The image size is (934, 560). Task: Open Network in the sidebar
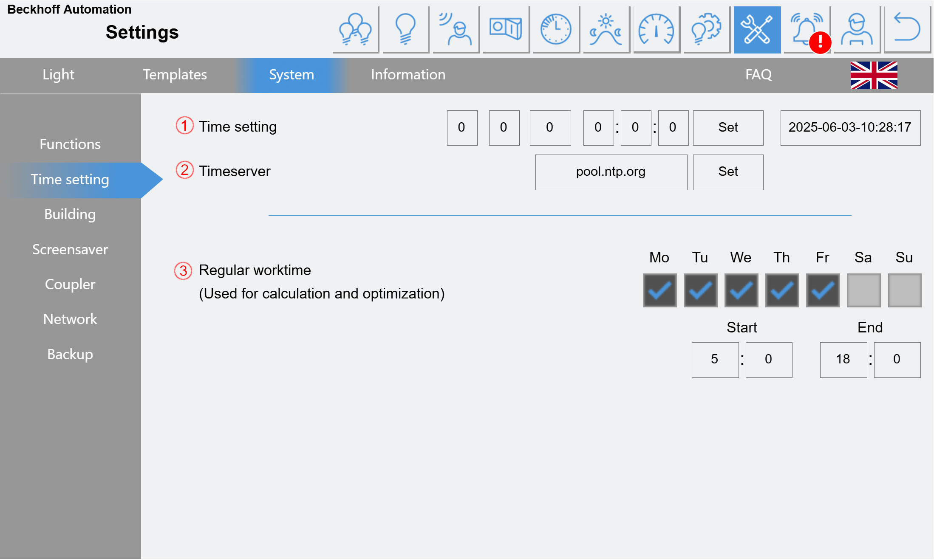point(70,319)
